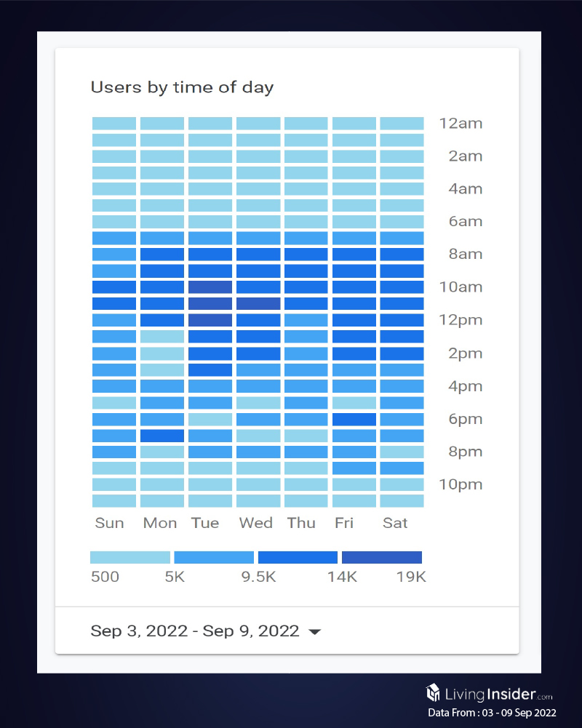The image size is (582, 728).
Task: Click the 9.5K blue legend swatch
Action: click(x=298, y=557)
